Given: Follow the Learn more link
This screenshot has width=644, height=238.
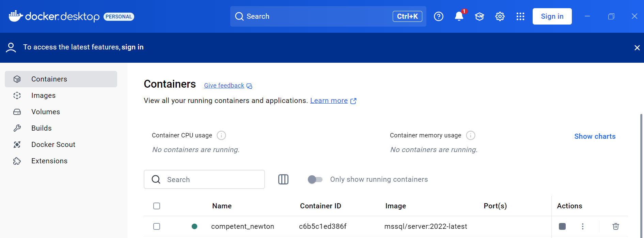Looking at the screenshot, I should pos(329,101).
